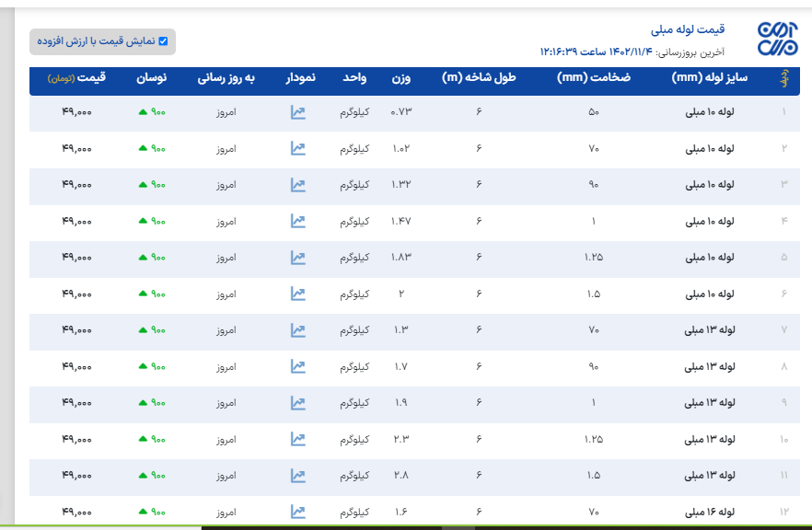This screenshot has height=530, width=812.
Task: Click chart icon for row 12, لوله 16 مبلی
Action: (x=298, y=512)
